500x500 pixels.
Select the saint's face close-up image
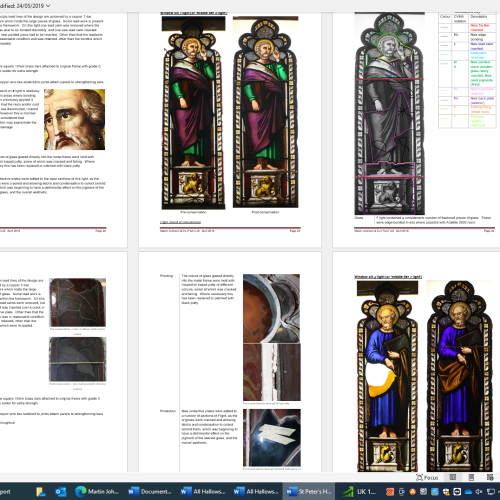[x=74, y=119]
